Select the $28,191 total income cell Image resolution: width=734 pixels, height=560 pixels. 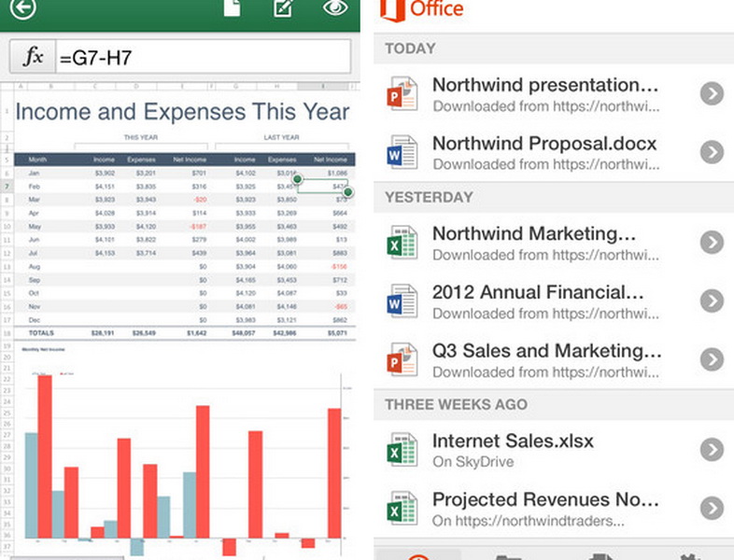pos(103,333)
